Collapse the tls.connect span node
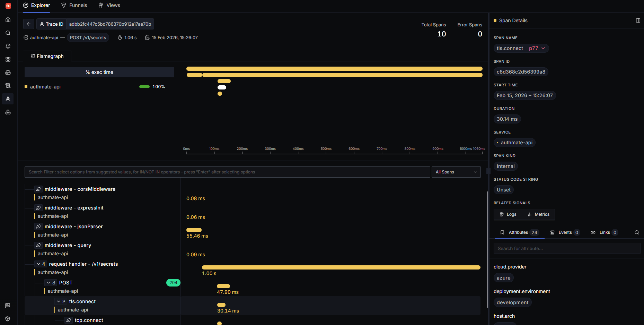This screenshot has width=644, height=325. point(59,301)
